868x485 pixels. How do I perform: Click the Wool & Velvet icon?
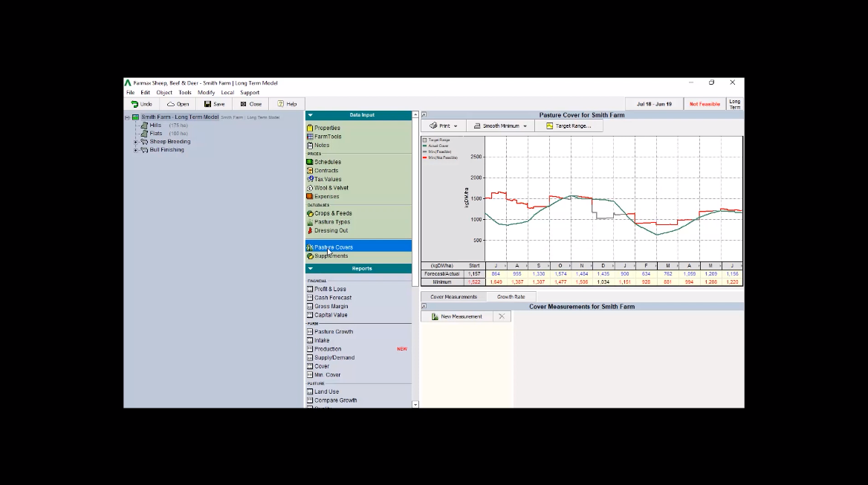[310, 188]
